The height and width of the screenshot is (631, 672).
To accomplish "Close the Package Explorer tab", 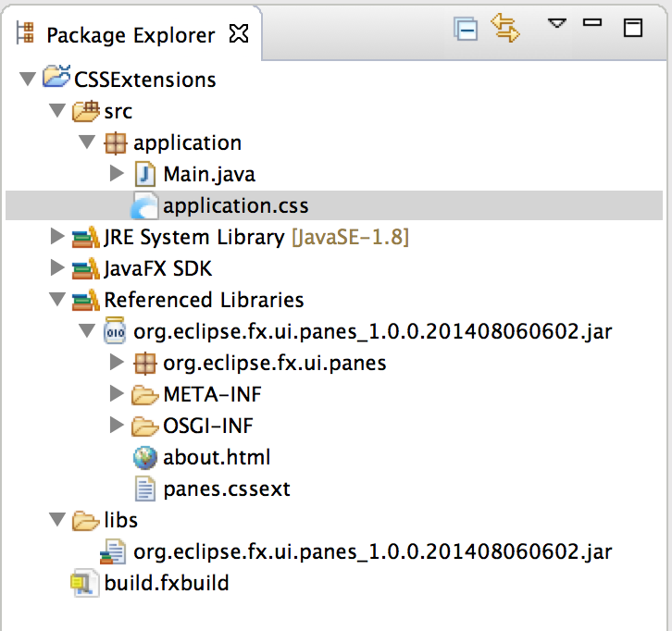I will (238, 35).
